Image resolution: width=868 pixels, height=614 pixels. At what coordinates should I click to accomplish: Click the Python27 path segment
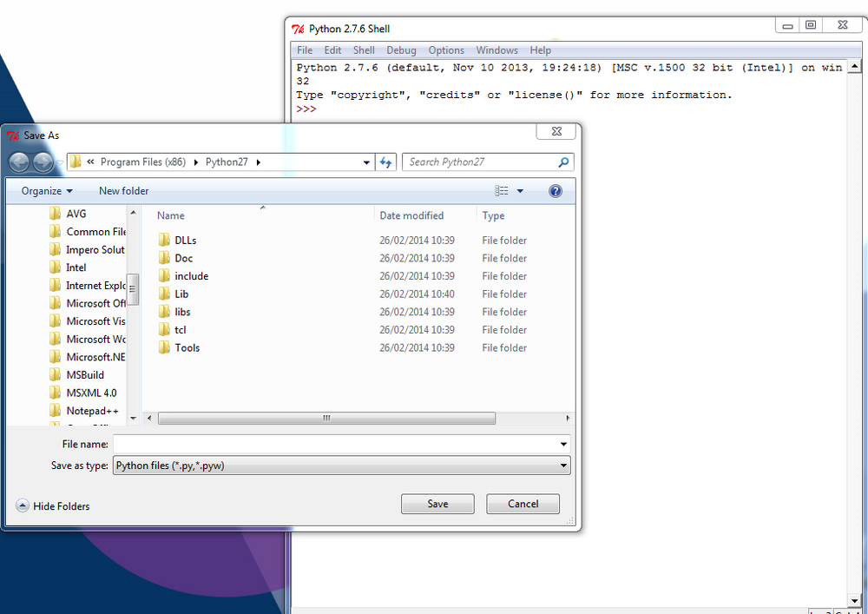point(227,162)
